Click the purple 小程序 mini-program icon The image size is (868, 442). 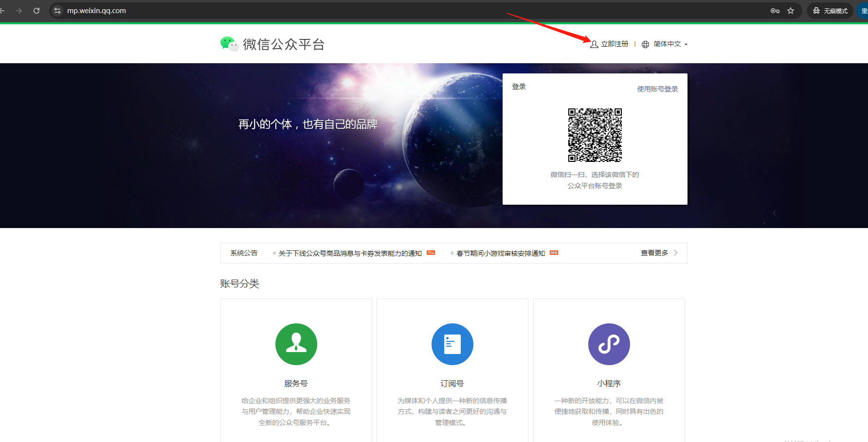pos(609,344)
